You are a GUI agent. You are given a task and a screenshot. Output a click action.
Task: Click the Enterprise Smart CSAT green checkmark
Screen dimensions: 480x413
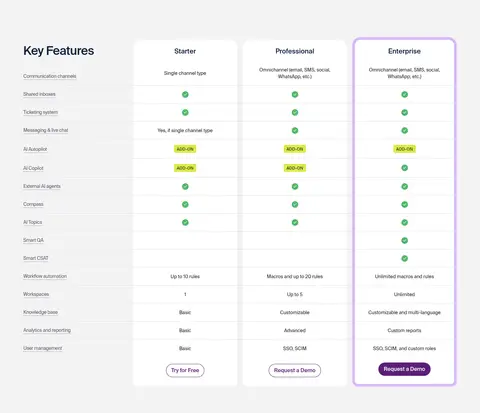tap(404, 258)
